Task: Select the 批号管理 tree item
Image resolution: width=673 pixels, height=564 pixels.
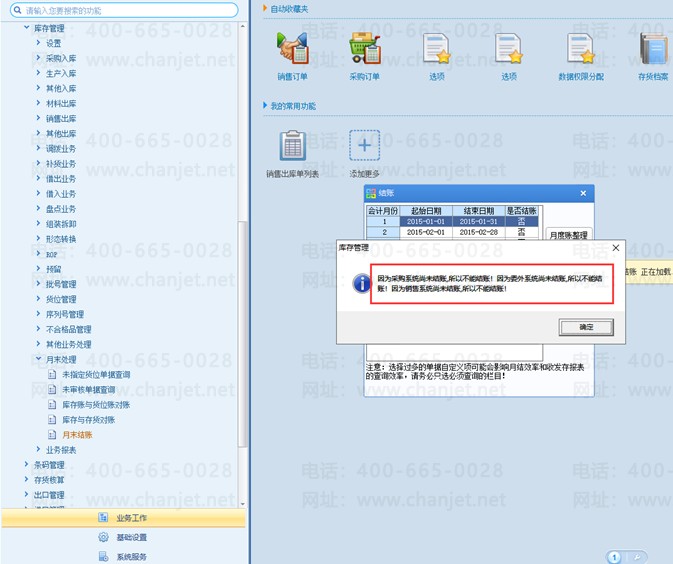Action: point(61,284)
